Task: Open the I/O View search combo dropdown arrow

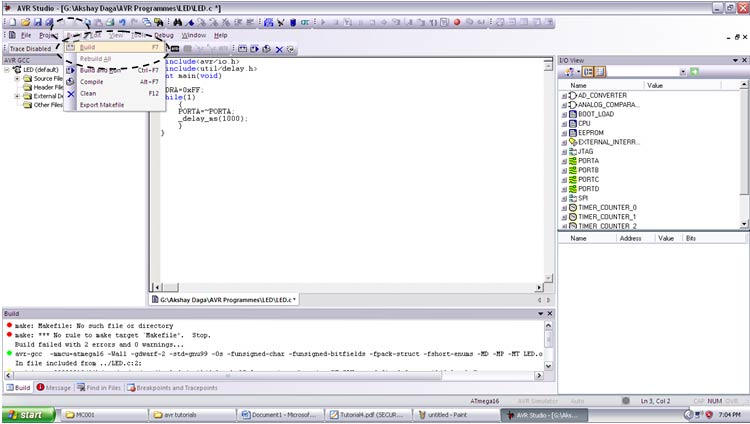Action: 683,72
